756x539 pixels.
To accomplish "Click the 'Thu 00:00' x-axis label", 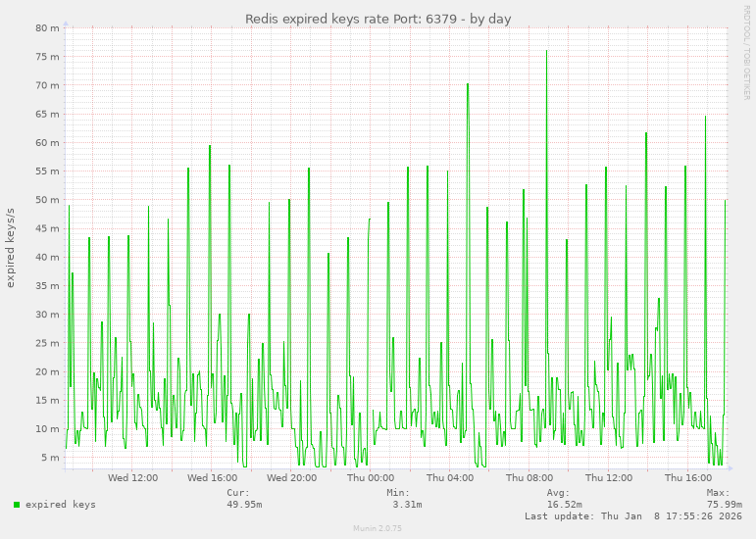I will (x=371, y=478).
